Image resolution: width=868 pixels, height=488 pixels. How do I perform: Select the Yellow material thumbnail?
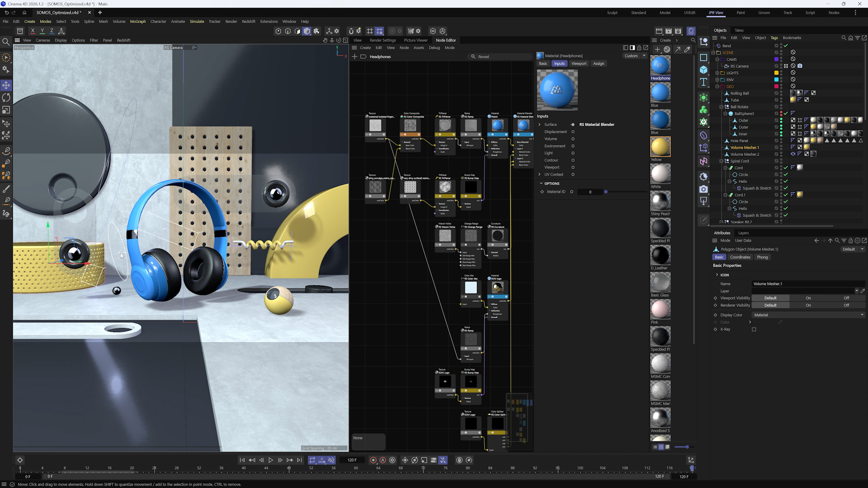(660, 146)
